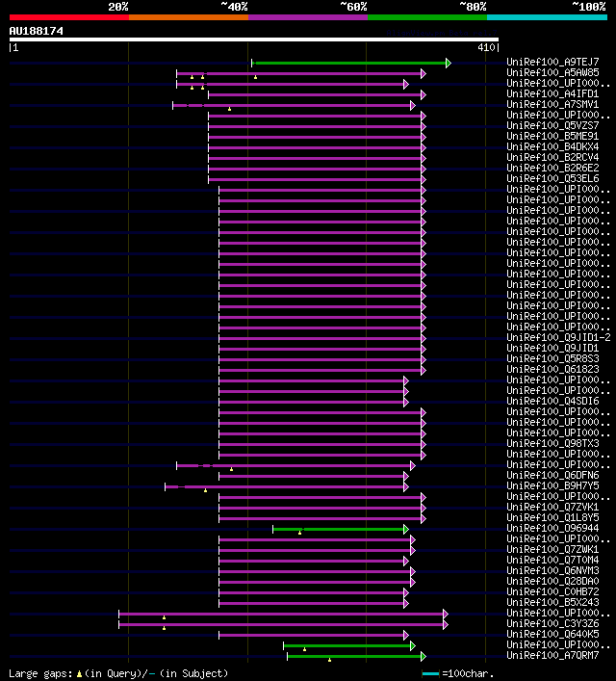
Task: Click the arrowhead ending the UniRef100_A9TEJ7 alignment
Action: (449, 64)
